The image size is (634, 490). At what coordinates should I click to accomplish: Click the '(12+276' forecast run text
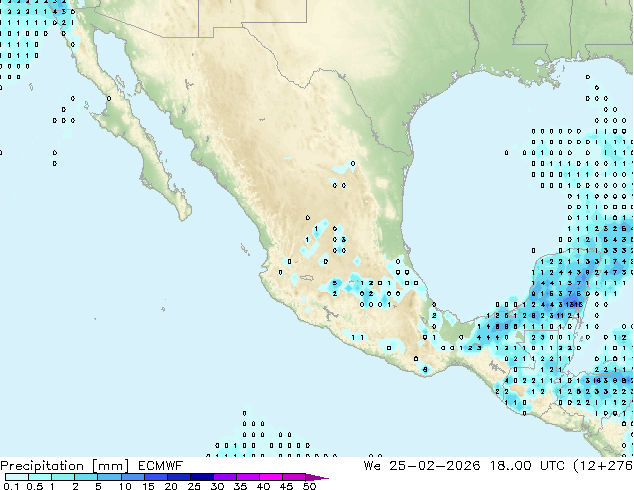[x=603, y=466]
